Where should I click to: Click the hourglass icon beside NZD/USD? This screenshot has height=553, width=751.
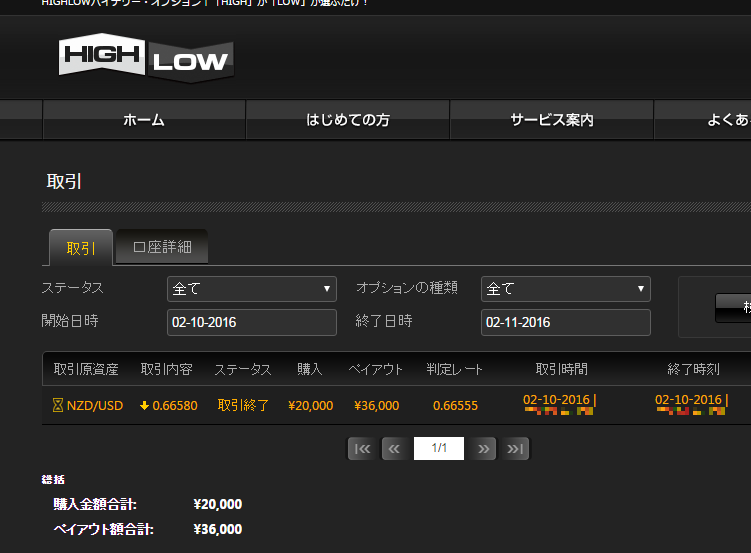coord(57,406)
